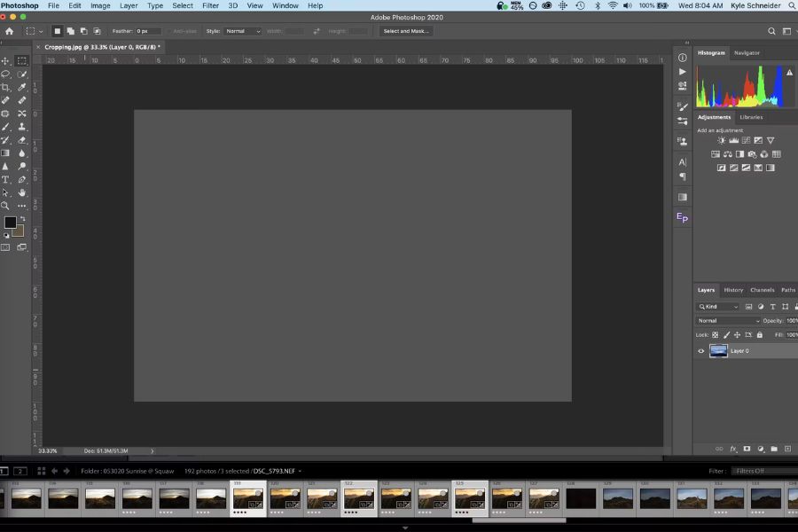Open workspace switcher in options bar
Screen dimensions: 798x532
point(786,31)
